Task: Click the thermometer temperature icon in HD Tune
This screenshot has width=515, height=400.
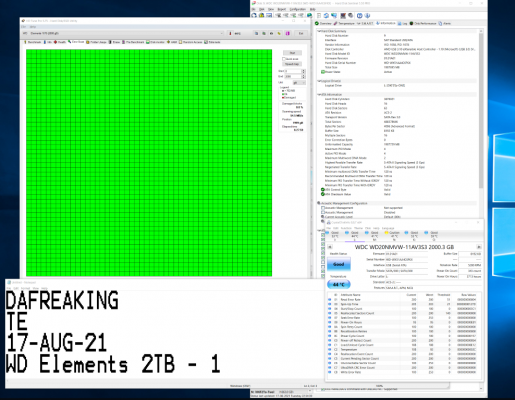Action: [230, 33]
